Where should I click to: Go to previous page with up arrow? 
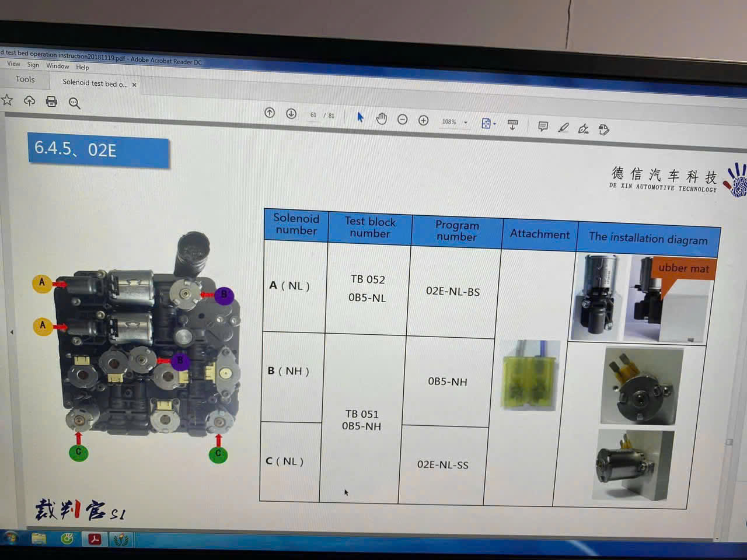270,113
